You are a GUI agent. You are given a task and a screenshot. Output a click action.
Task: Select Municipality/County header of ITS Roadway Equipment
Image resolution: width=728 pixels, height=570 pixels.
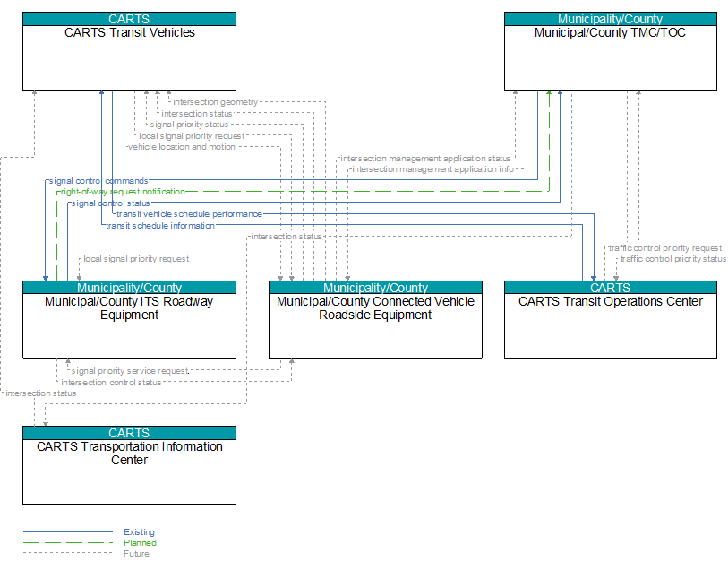(x=129, y=288)
